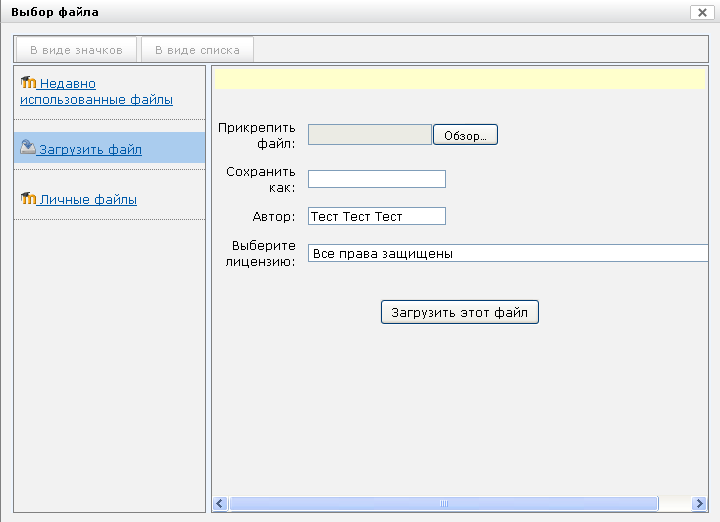Screen dimensions: 720x522
Task: Click the Обзор... browse button
Action: pos(465,135)
